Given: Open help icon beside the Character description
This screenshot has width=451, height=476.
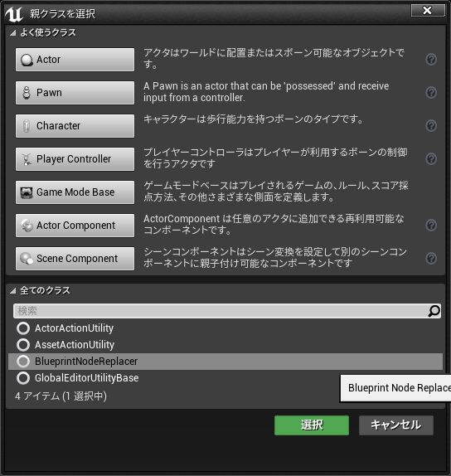Looking at the screenshot, I should pyautogui.click(x=431, y=125).
